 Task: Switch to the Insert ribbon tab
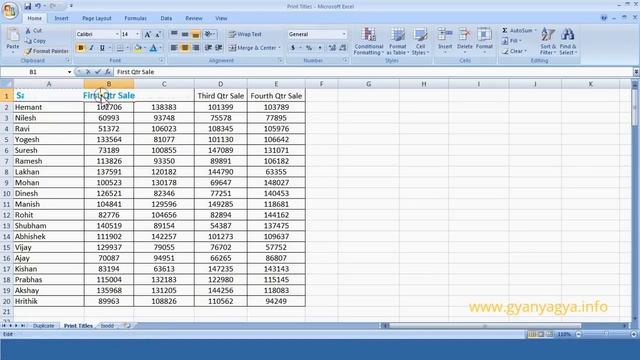62,18
